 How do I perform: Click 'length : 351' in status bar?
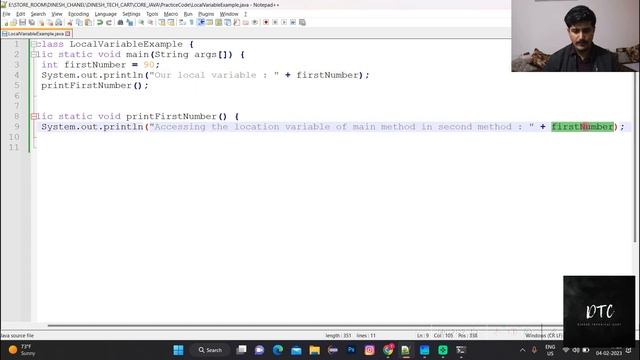338,336
